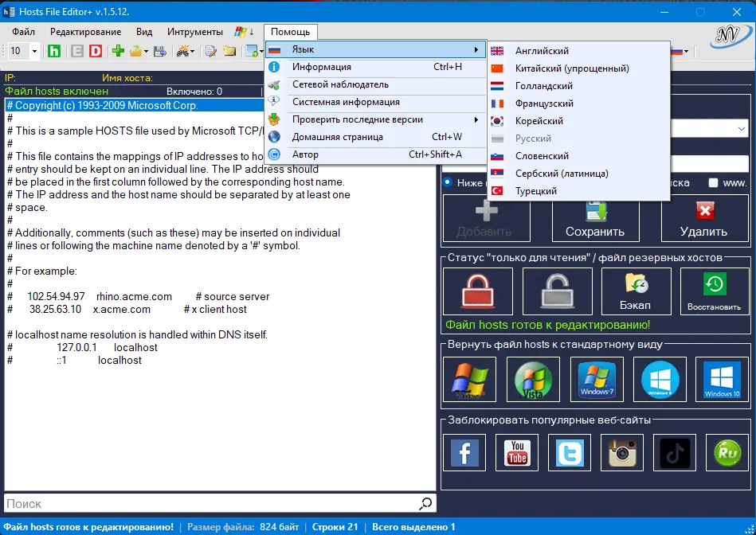The image size is (756, 535).
Task: Restore hosts to Windows 10 default
Action: [x=722, y=379]
